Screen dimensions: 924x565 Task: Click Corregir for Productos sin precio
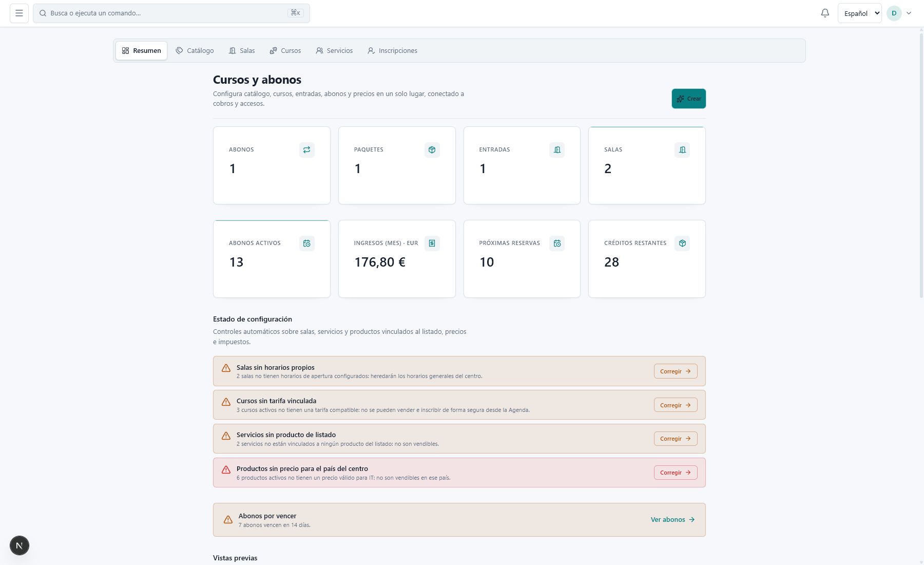pos(676,473)
